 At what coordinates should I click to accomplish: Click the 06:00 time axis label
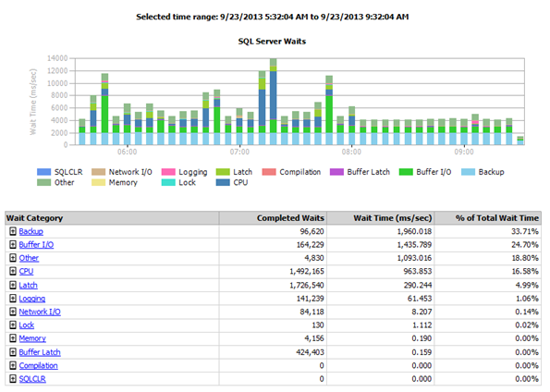pos(127,152)
